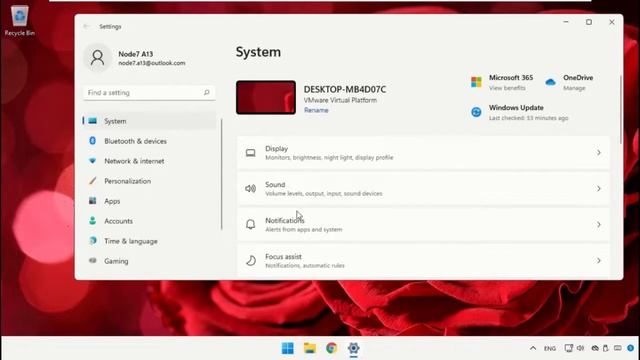Screen dimensions: 640x360
Task: Click the search magnifier icon in Find a setting
Action: 207,93
